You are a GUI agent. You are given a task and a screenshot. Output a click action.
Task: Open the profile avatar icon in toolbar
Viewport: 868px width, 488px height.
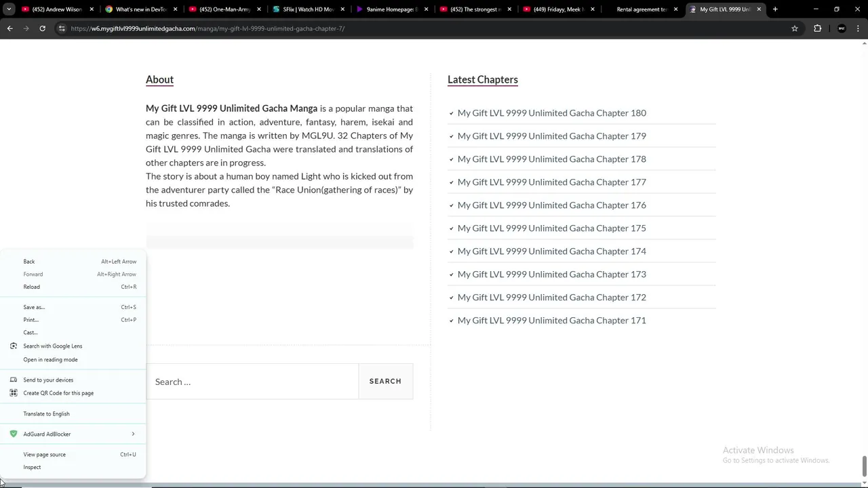point(842,28)
